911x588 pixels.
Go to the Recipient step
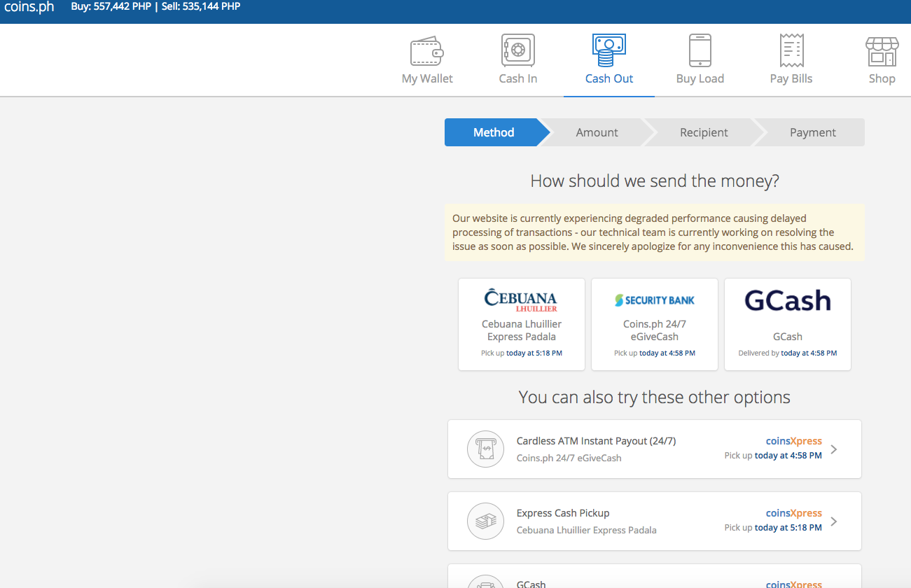(704, 132)
